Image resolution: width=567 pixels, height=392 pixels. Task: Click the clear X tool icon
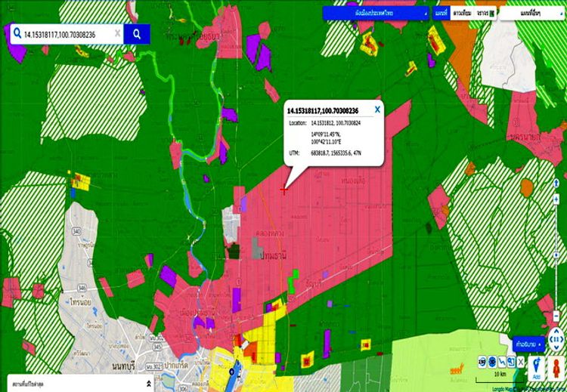tap(521, 361)
